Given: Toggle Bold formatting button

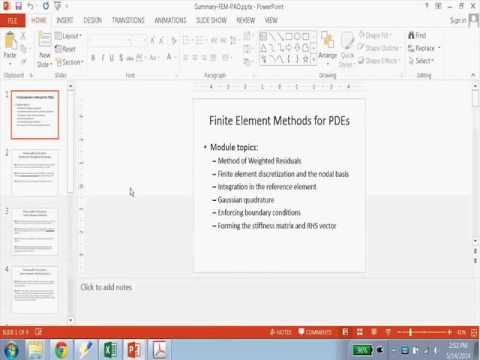Looking at the screenshot, I should (93, 58).
